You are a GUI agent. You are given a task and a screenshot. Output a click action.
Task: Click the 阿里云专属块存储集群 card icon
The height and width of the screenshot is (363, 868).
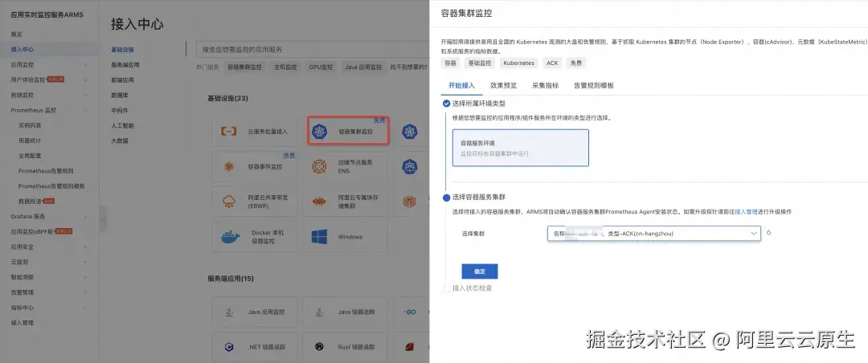click(x=319, y=202)
